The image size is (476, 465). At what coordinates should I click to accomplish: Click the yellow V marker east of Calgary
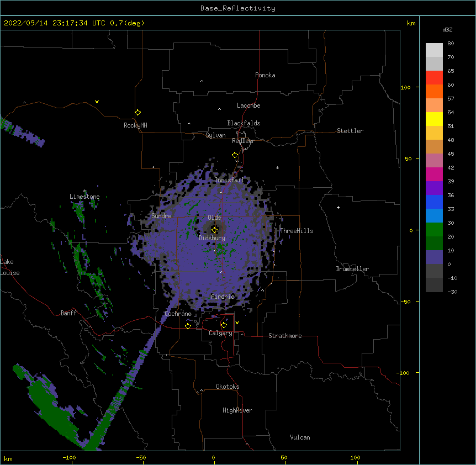237,323
